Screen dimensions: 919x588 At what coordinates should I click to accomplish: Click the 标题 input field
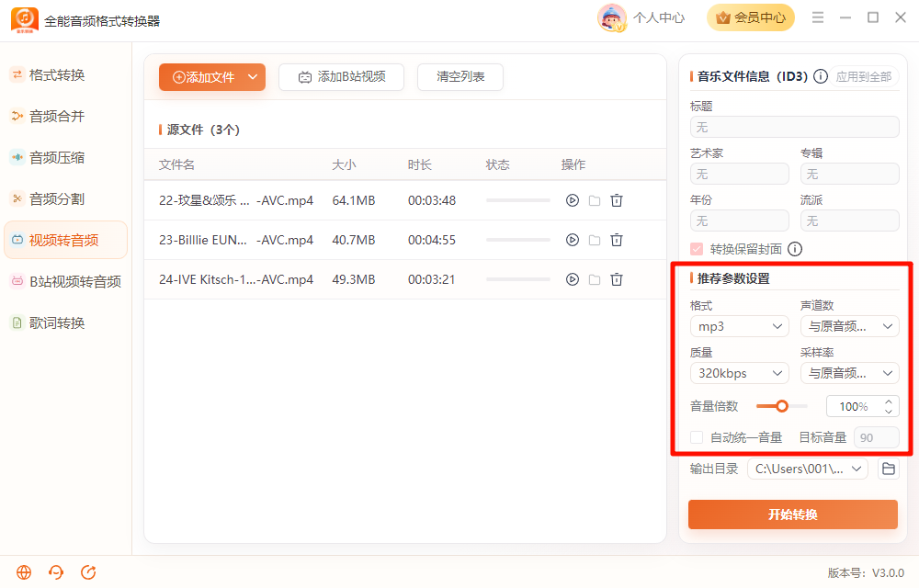795,127
